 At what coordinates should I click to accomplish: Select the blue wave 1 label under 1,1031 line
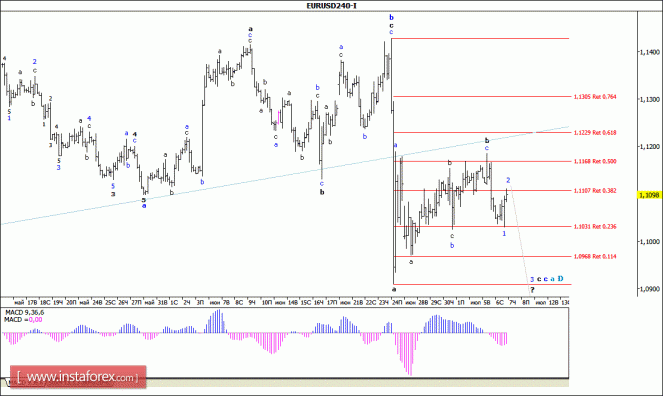504,233
